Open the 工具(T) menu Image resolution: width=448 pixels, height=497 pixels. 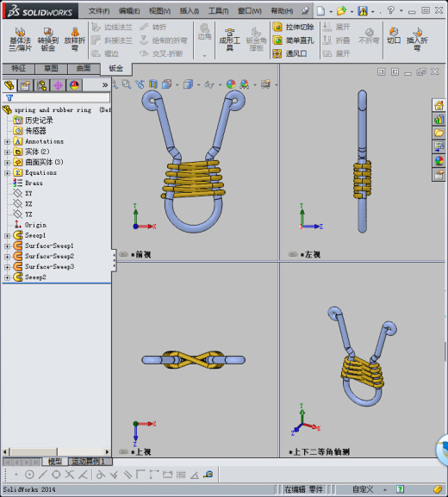219,11
